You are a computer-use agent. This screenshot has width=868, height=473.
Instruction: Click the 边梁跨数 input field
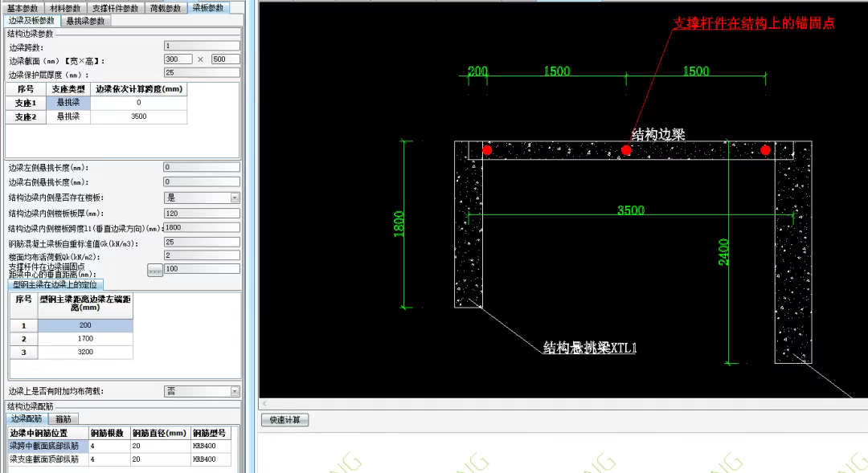[x=202, y=47]
